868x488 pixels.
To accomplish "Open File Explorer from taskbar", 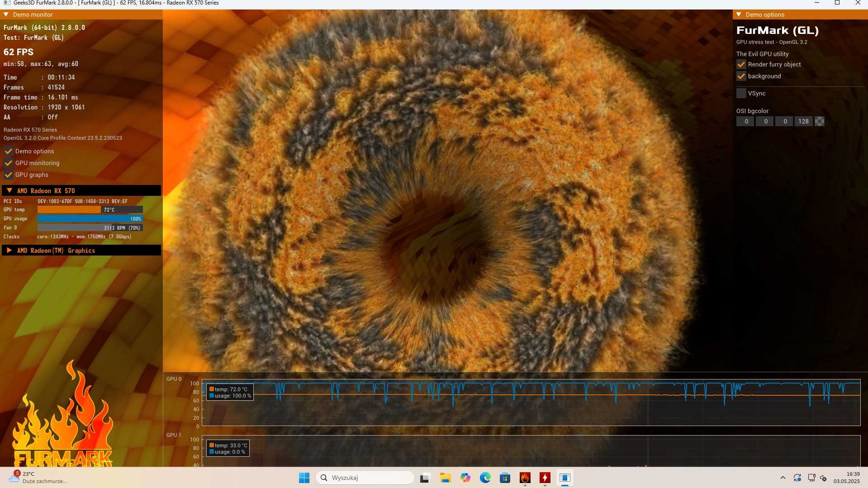I will point(445,478).
